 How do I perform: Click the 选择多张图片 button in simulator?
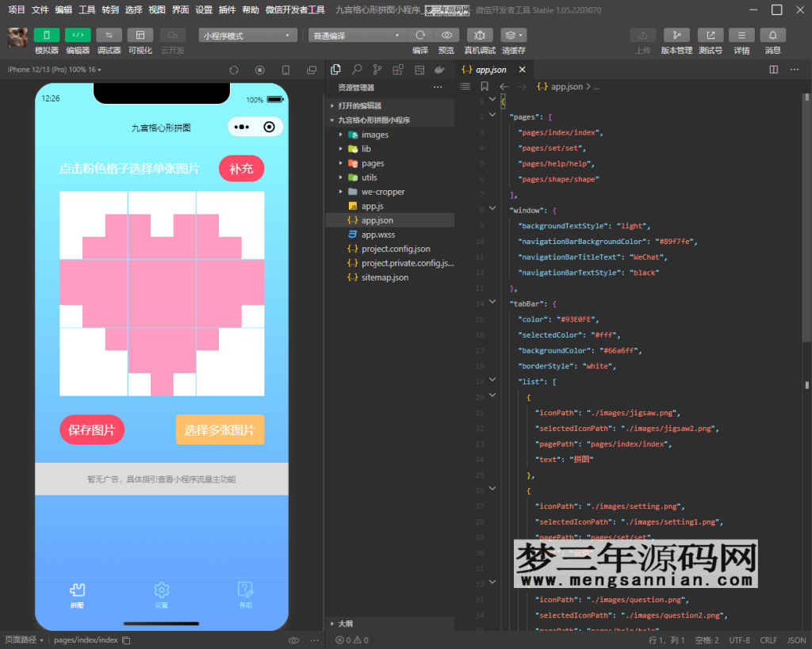pos(220,430)
